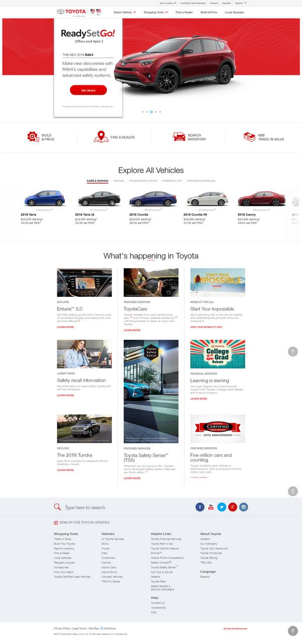Viewport: 302px width, 644px height.
Task: Click Learn More under Entune 3.0
Action: 65,327
